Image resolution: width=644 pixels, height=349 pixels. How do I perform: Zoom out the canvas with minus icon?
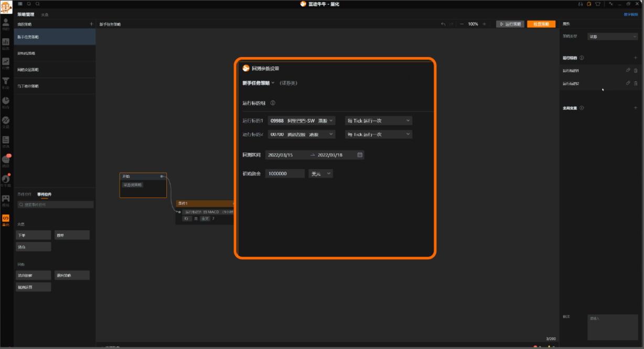[461, 24]
